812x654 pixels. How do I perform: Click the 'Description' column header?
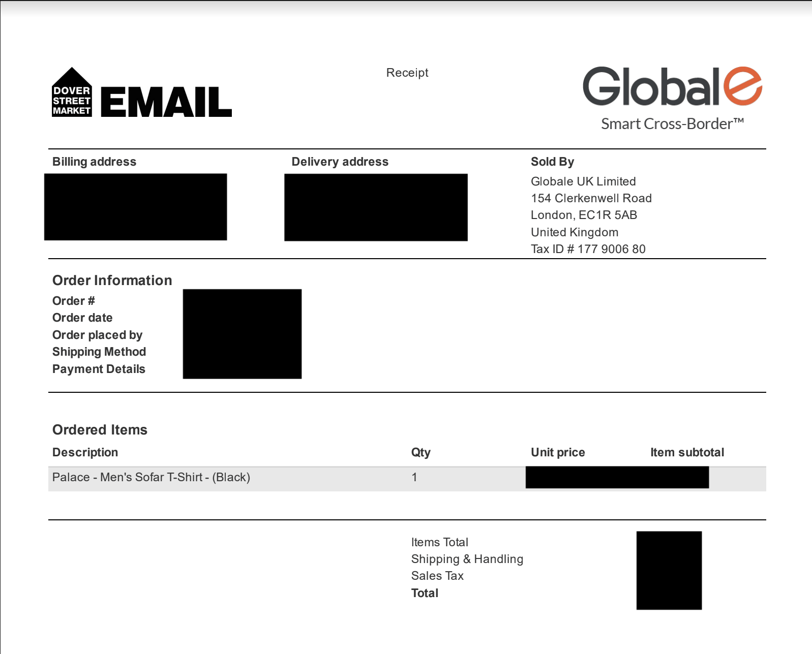(85, 452)
